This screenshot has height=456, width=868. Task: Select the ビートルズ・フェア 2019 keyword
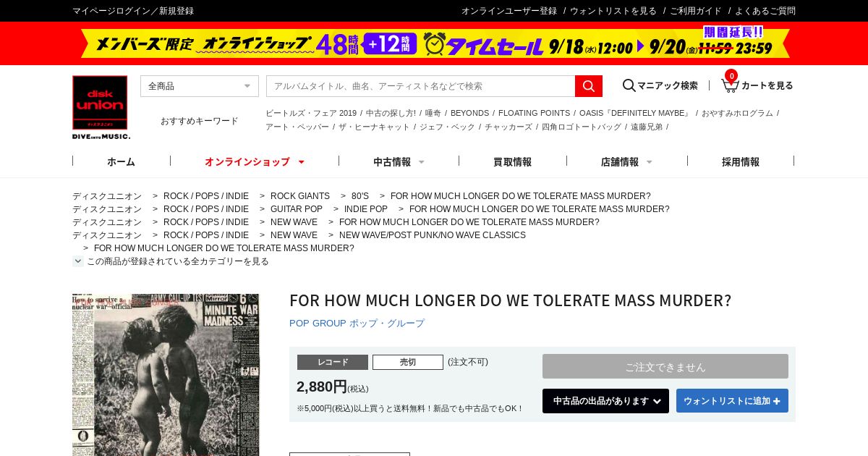311,113
